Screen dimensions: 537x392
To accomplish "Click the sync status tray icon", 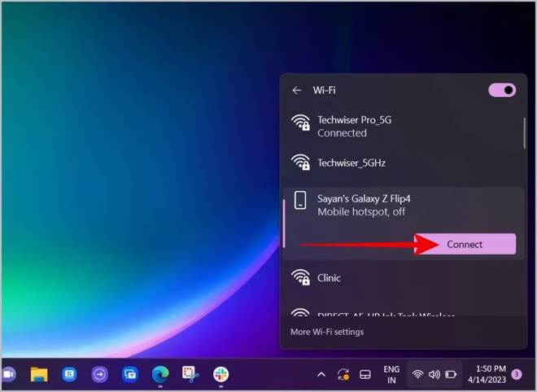I will 343,375.
